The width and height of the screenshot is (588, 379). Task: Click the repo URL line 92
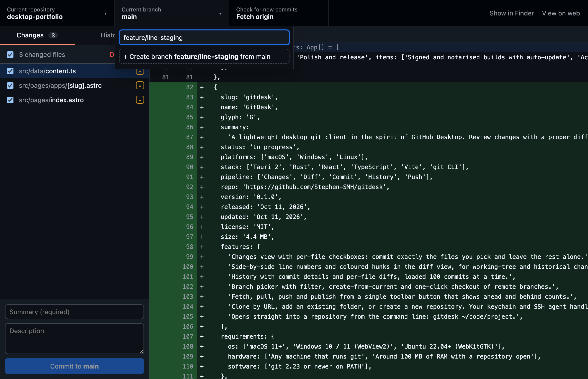pos(305,187)
